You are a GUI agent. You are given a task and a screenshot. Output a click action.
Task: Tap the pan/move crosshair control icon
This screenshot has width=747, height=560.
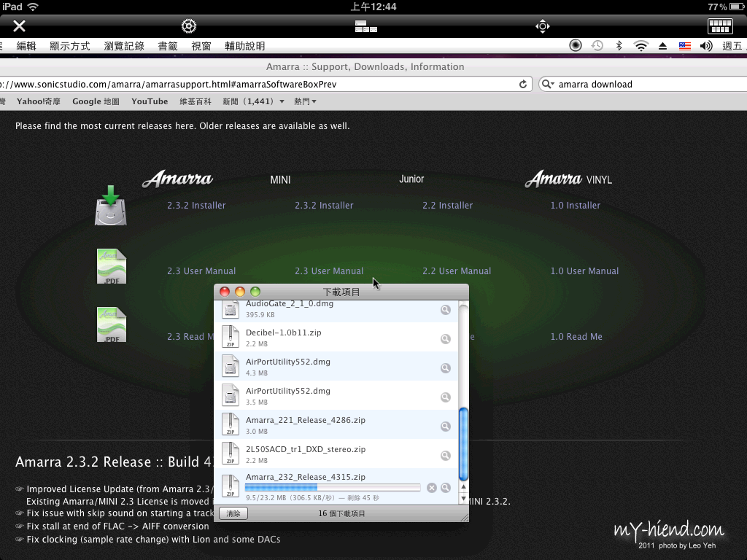pos(543,26)
